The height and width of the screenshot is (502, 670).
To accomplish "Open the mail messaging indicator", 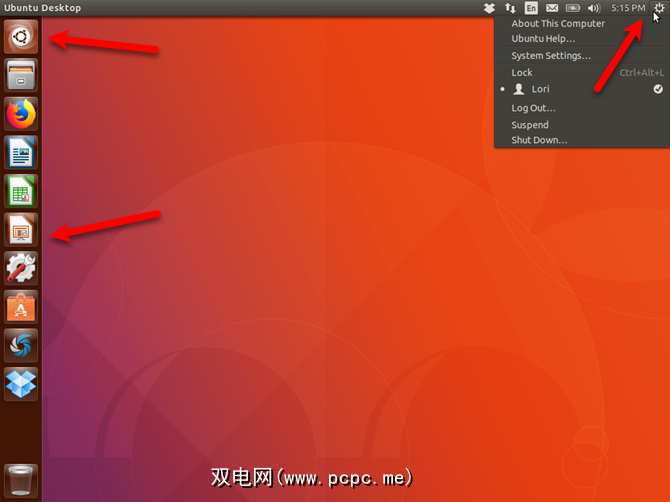I will (x=552, y=8).
